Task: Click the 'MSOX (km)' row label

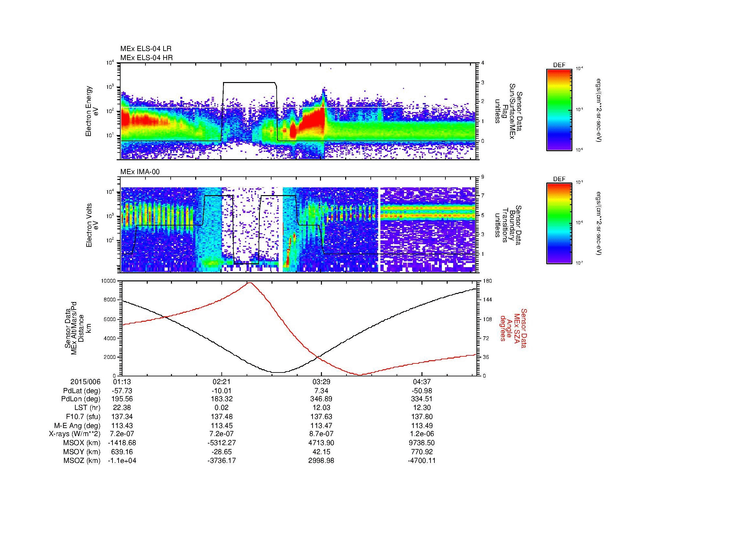Action: pyautogui.click(x=82, y=443)
